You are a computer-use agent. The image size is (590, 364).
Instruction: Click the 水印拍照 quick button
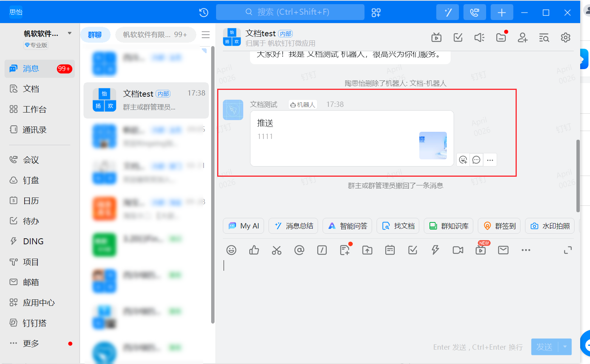click(550, 226)
